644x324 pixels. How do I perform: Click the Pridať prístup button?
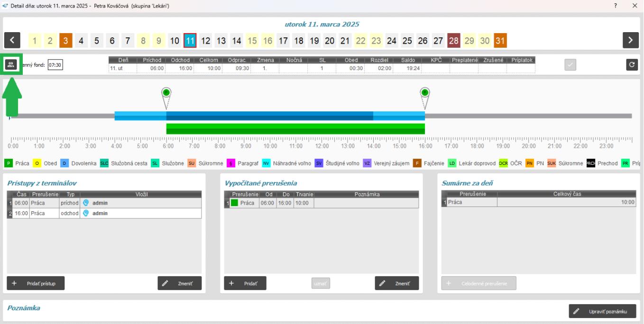[x=36, y=283]
